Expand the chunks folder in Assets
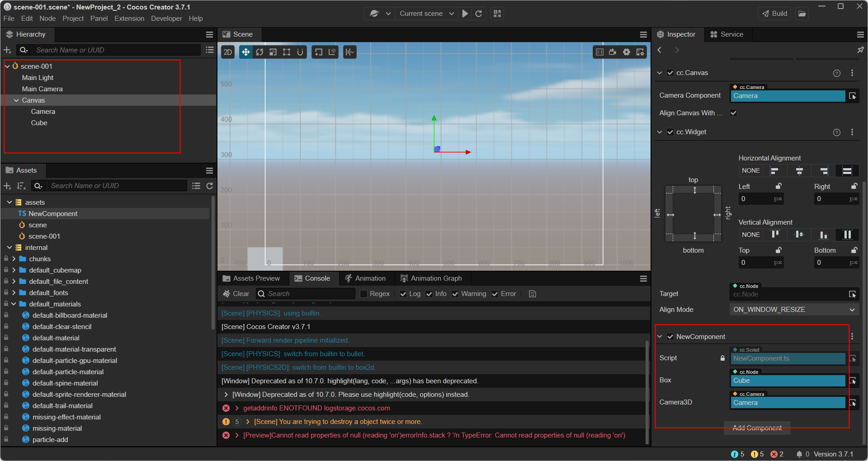868x461 pixels. pyautogui.click(x=14, y=259)
